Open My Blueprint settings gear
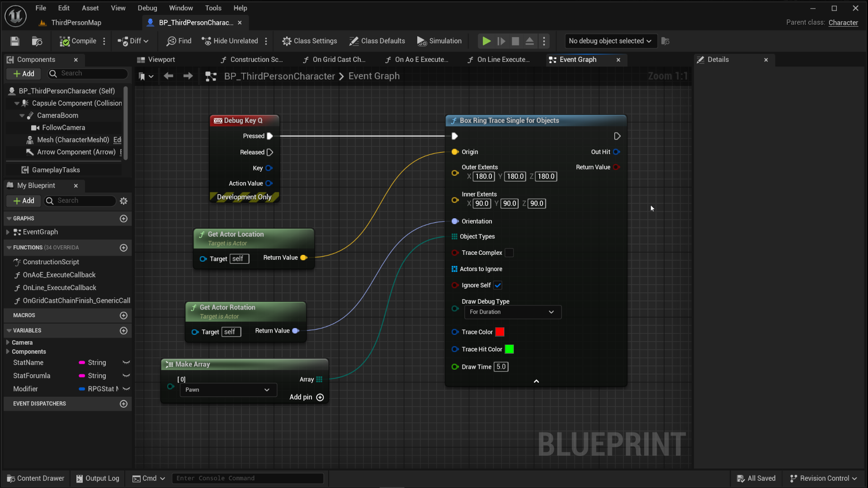Screen dimensions: 868x488 click(x=123, y=201)
